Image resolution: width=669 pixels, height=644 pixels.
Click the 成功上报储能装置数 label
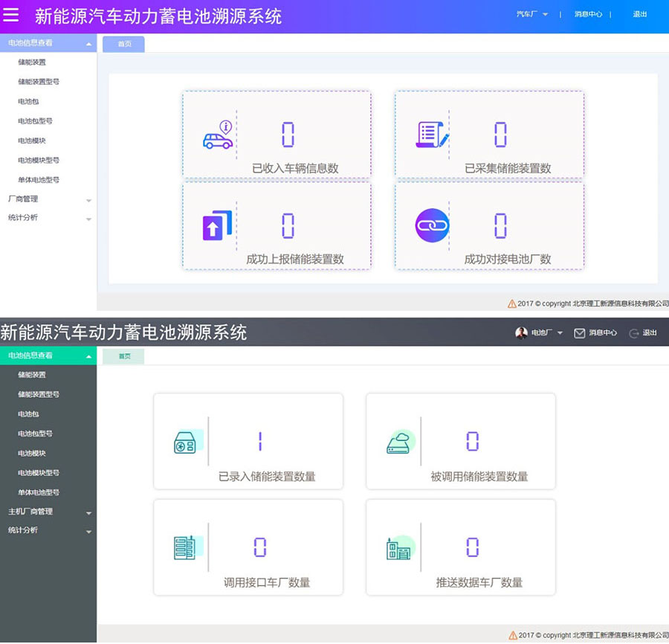(x=295, y=260)
